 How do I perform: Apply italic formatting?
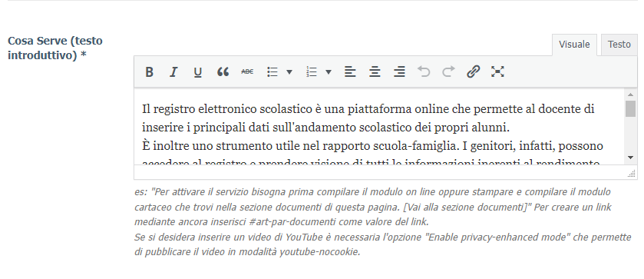tap(173, 72)
